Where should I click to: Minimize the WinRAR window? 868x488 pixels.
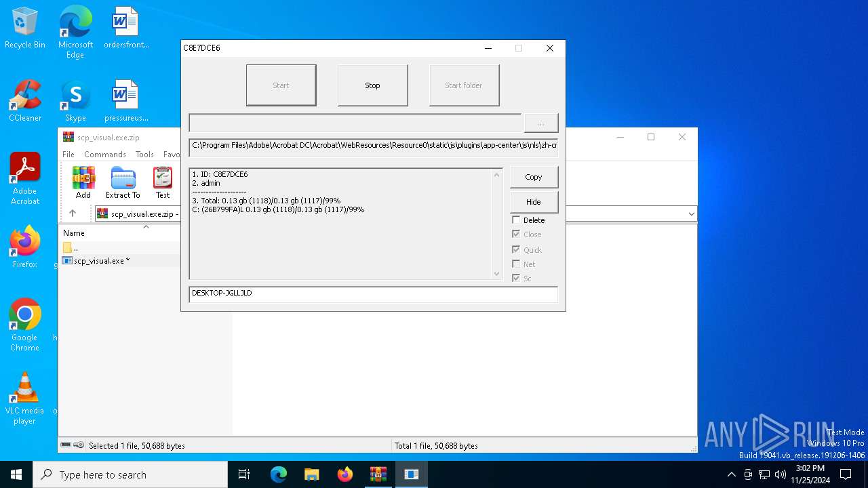620,137
